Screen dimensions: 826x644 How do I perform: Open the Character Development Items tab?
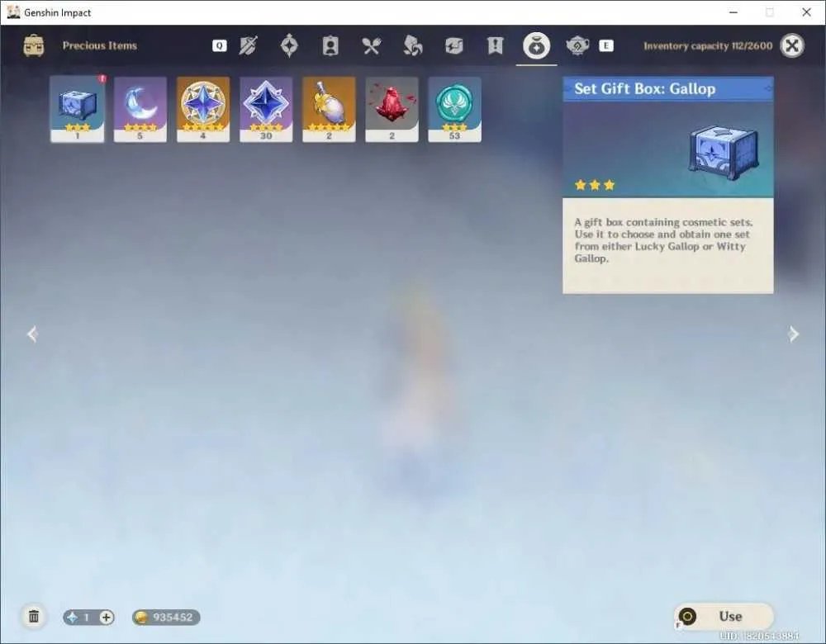coord(330,45)
